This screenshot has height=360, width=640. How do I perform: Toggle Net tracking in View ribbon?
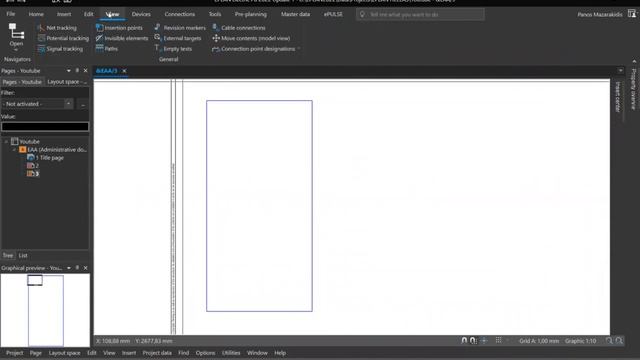click(57, 28)
